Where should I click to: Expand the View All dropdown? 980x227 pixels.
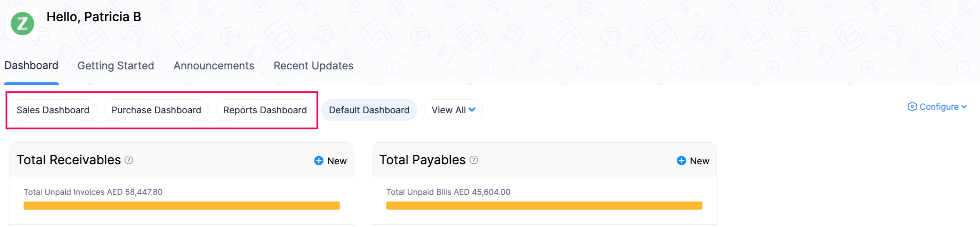[453, 110]
